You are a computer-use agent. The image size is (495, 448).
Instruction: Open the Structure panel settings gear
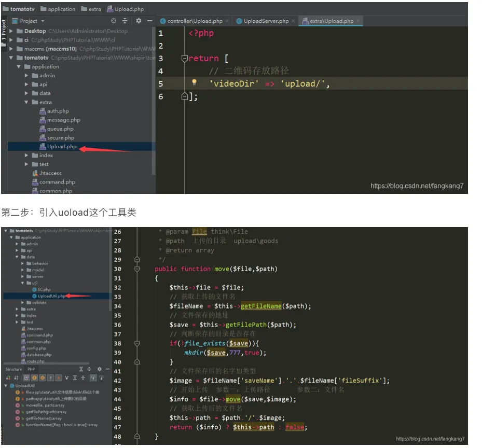coord(100,369)
